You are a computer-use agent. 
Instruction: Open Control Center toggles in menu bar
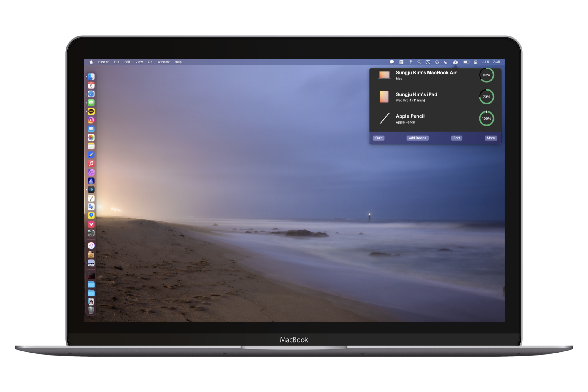coord(475,62)
